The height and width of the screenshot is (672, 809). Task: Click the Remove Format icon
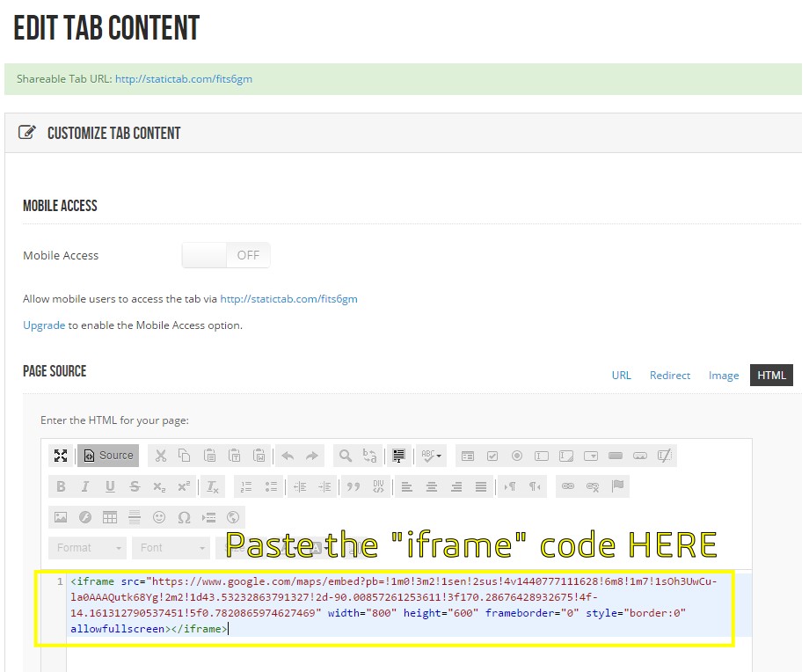[213, 486]
